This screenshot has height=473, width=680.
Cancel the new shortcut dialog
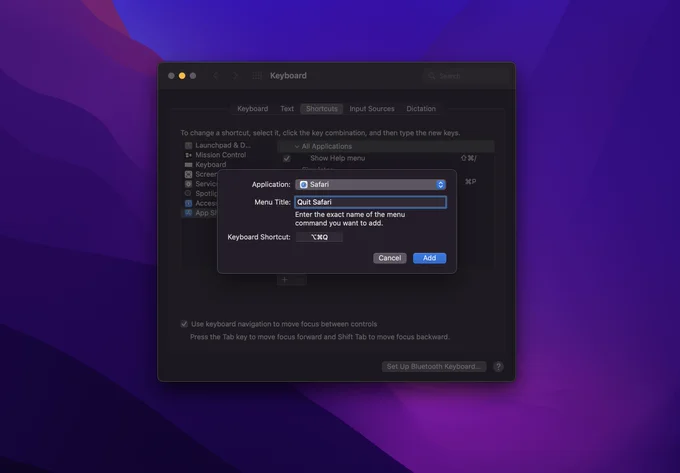[x=389, y=258]
